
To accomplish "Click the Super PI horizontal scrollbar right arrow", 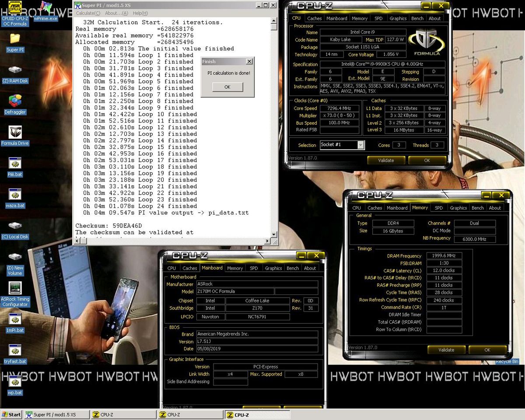I will click(267, 241).
